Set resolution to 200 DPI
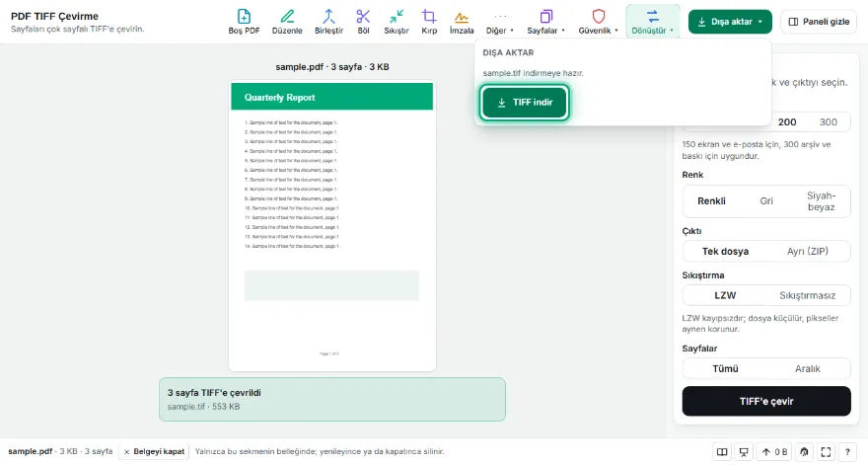The image size is (868, 465). 787,122
